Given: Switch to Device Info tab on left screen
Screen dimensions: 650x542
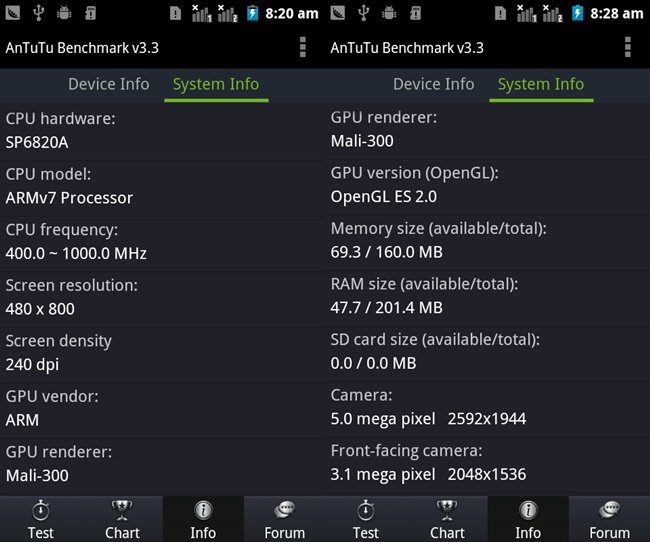Looking at the screenshot, I should (x=108, y=84).
